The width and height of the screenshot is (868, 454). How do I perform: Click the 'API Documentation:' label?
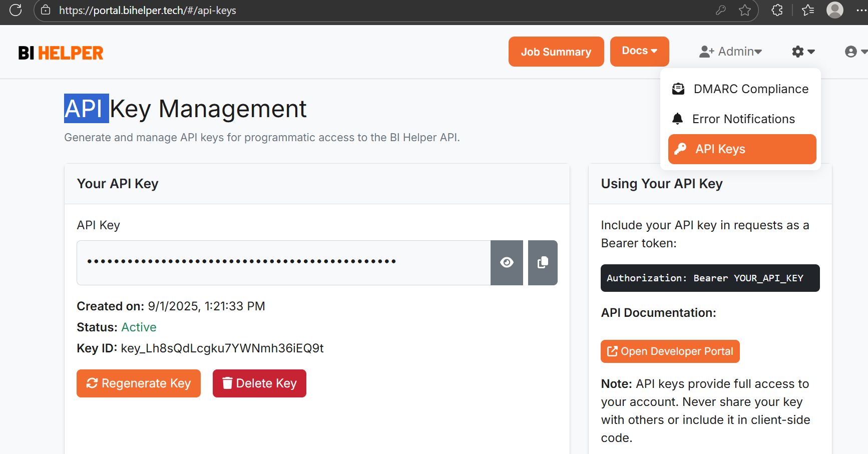(659, 313)
